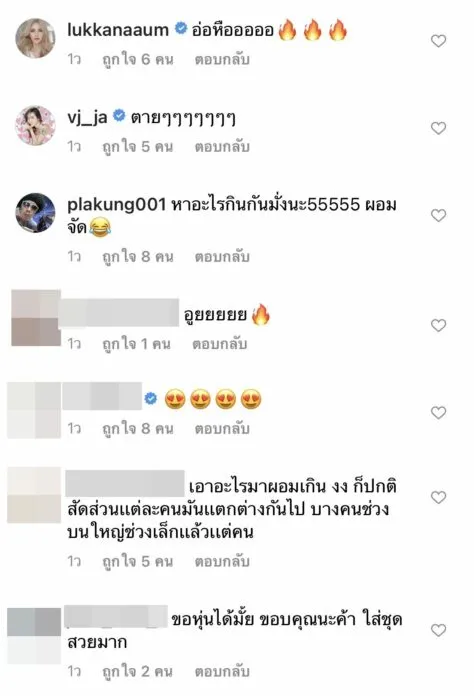Open lukkanaaum's profile picture
This screenshot has width=474, height=696.
tap(36, 38)
